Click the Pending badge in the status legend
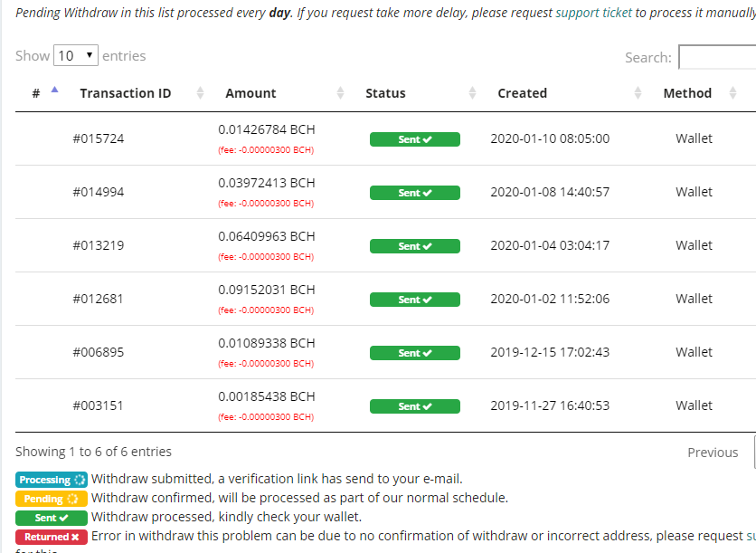 pyautogui.click(x=51, y=499)
